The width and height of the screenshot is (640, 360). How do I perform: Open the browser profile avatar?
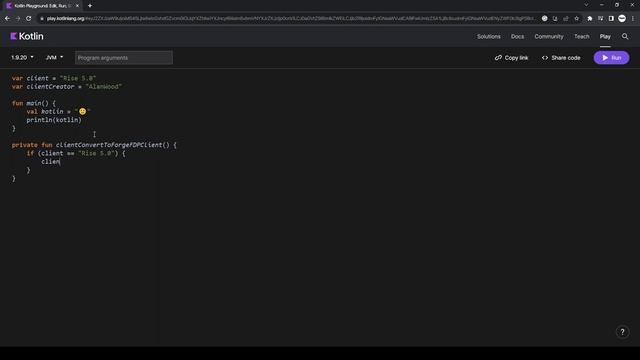[622, 18]
